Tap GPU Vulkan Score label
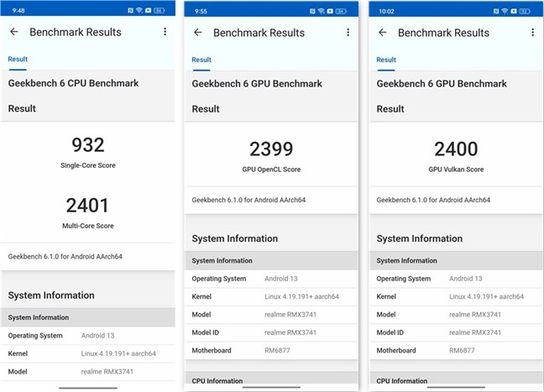Image resolution: width=544 pixels, height=392 pixels. pyautogui.click(x=456, y=170)
